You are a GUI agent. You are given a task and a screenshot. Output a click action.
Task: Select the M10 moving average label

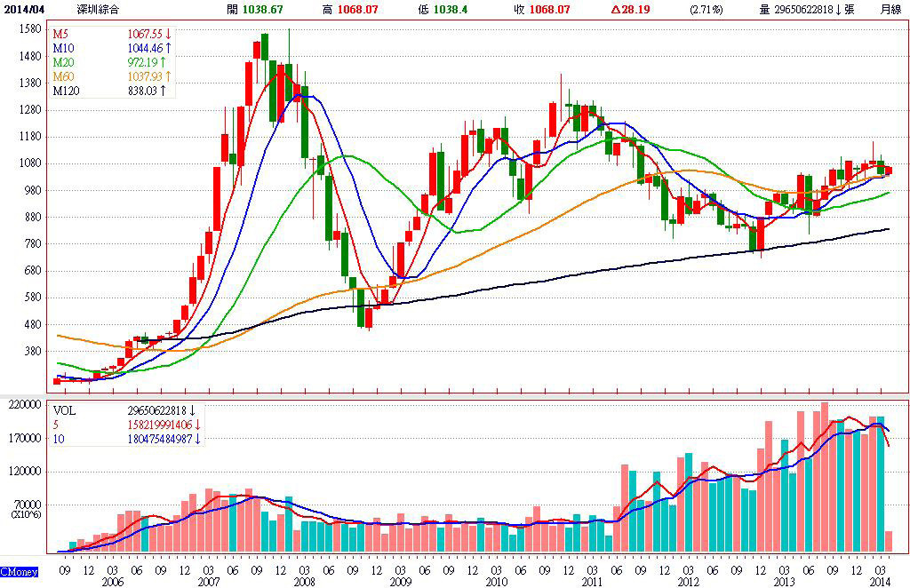tap(63, 48)
